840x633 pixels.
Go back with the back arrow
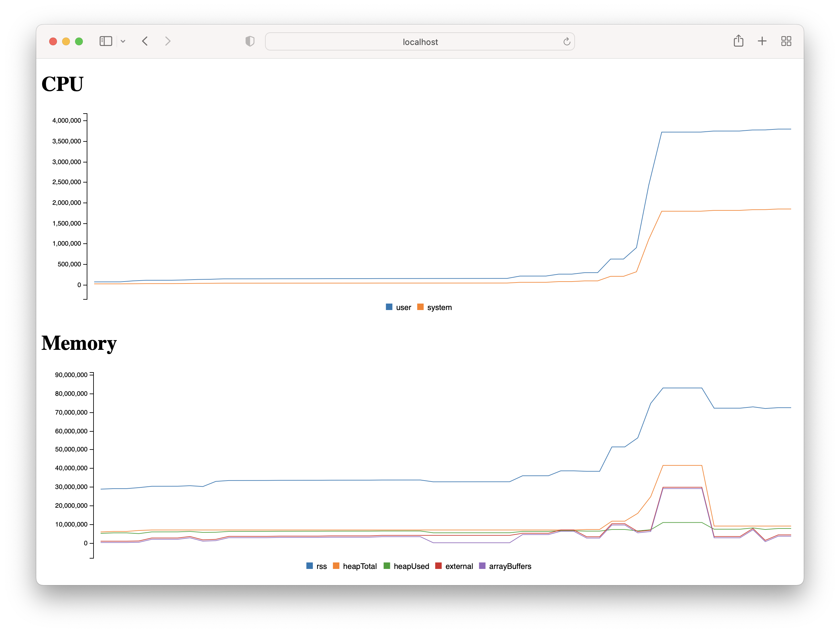145,41
